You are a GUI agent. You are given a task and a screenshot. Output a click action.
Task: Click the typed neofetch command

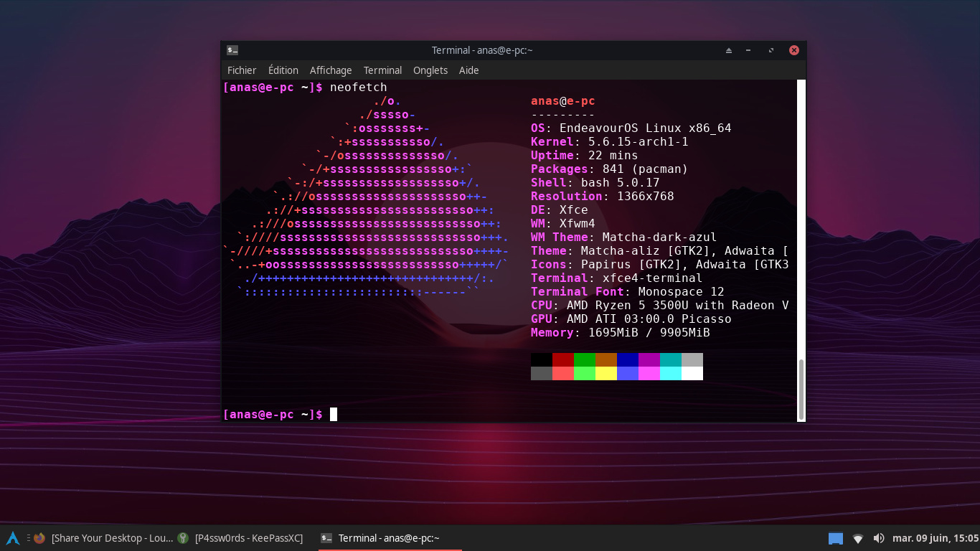pos(359,87)
